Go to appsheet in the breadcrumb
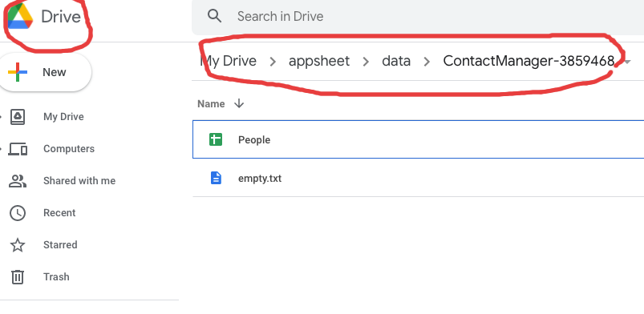Viewport: 644px width, 314px height. click(319, 61)
